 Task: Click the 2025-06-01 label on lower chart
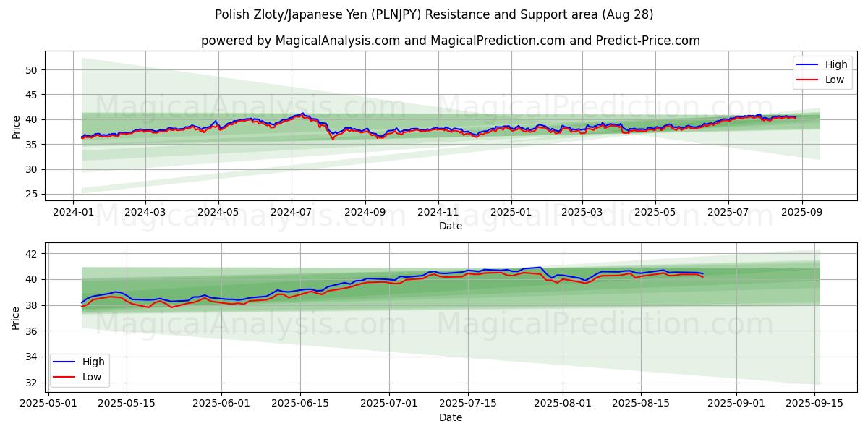tap(222, 404)
